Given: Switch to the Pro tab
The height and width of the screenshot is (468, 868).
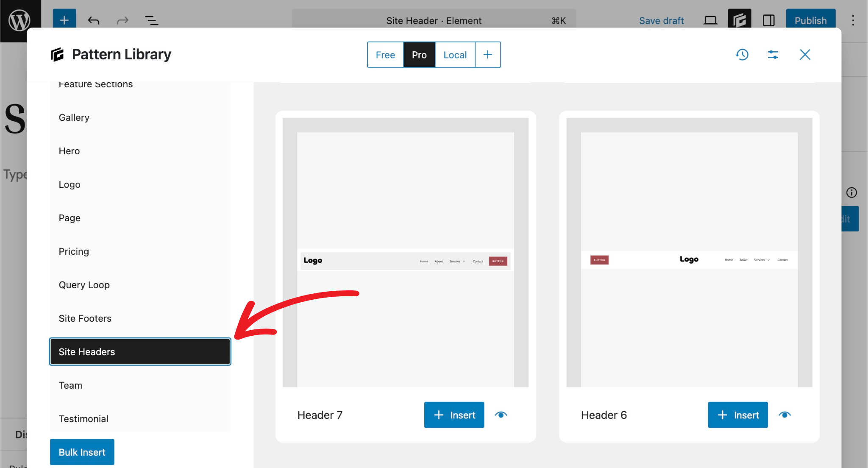Looking at the screenshot, I should tap(419, 55).
